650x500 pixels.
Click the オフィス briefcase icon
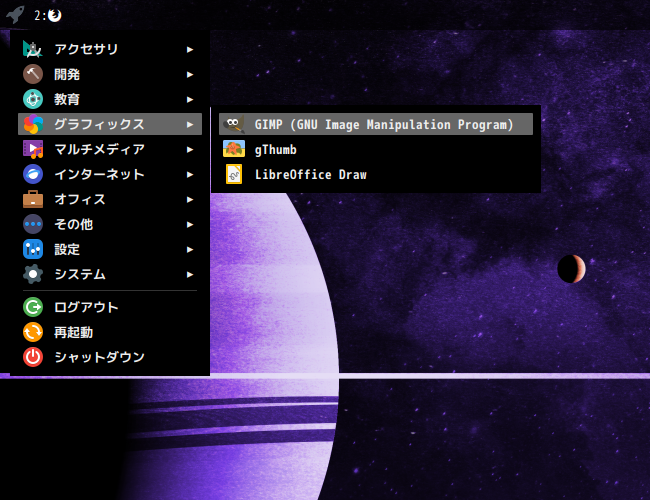pos(33,199)
